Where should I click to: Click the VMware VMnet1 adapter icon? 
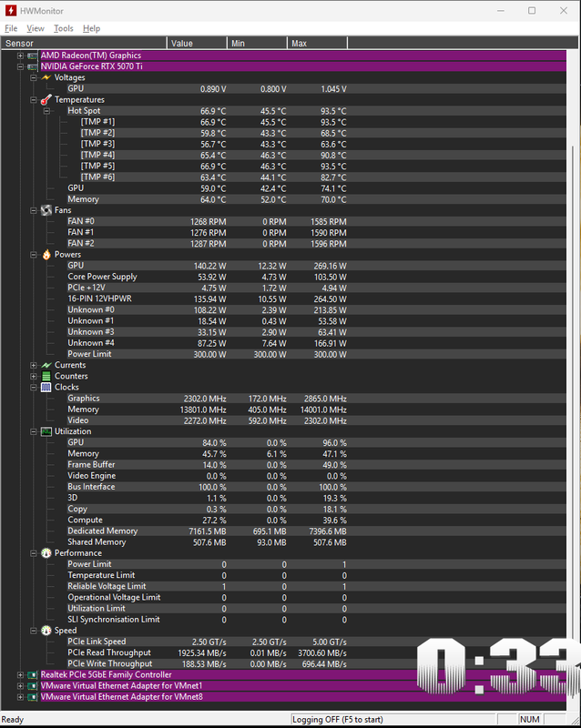33,686
